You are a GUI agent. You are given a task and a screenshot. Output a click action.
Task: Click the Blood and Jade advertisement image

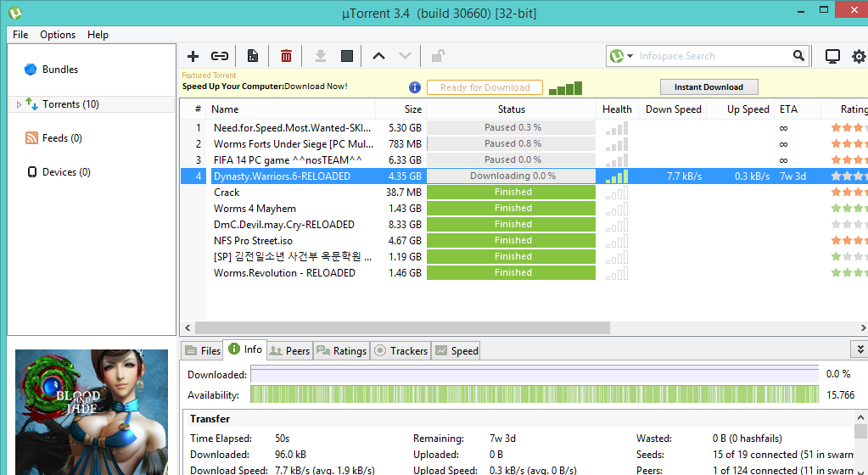92,412
